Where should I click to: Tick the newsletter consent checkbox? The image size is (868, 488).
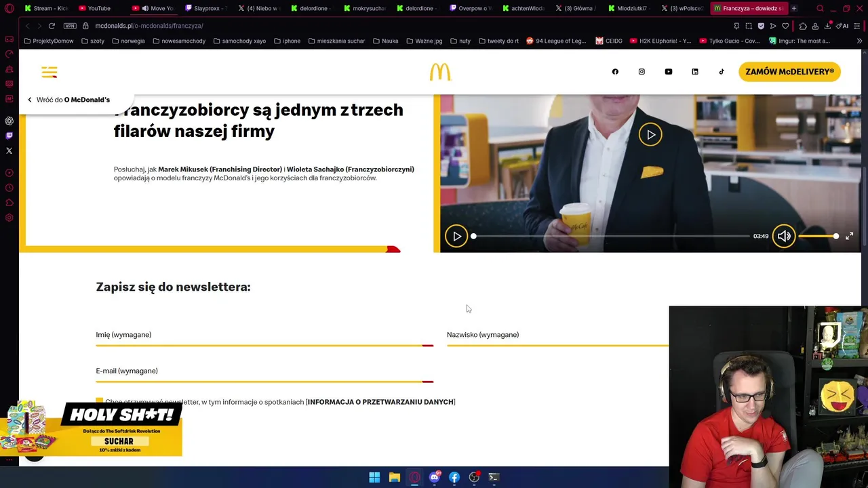point(99,401)
